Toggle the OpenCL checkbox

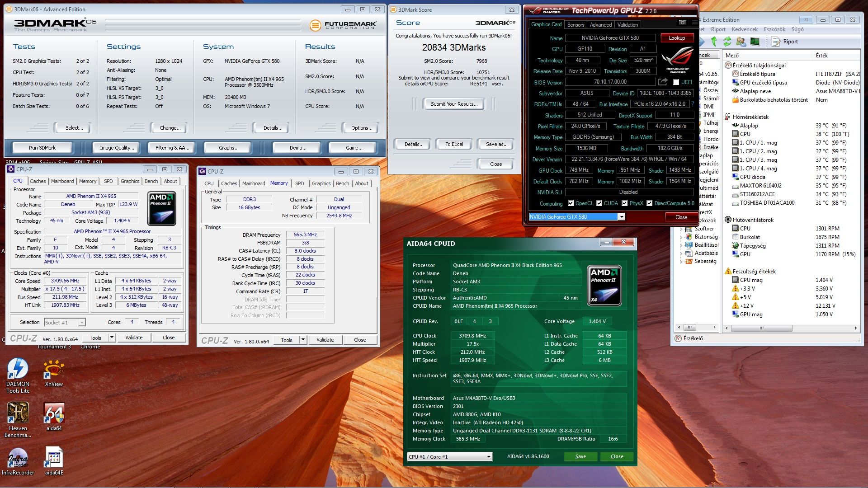[x=571, y=203]
